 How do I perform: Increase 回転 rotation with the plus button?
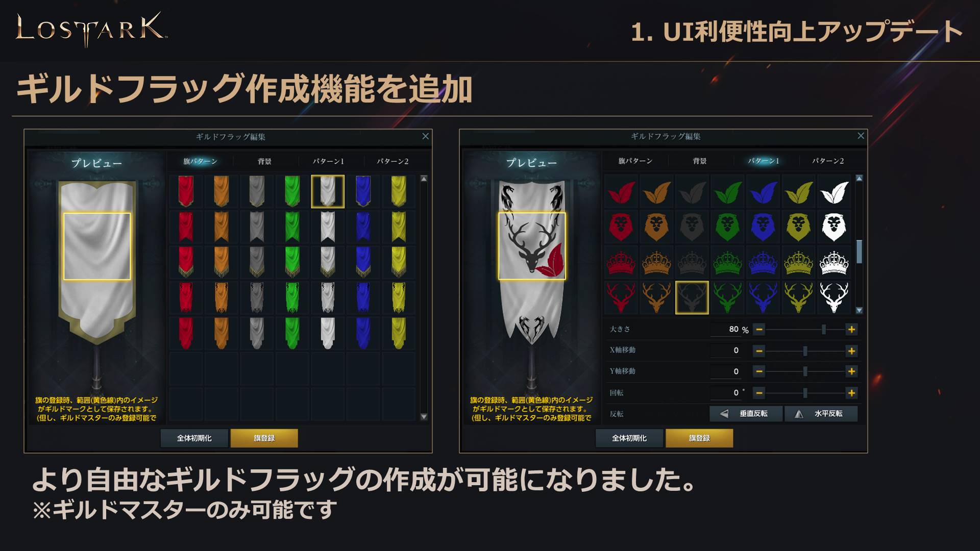(x=851, y=393)
